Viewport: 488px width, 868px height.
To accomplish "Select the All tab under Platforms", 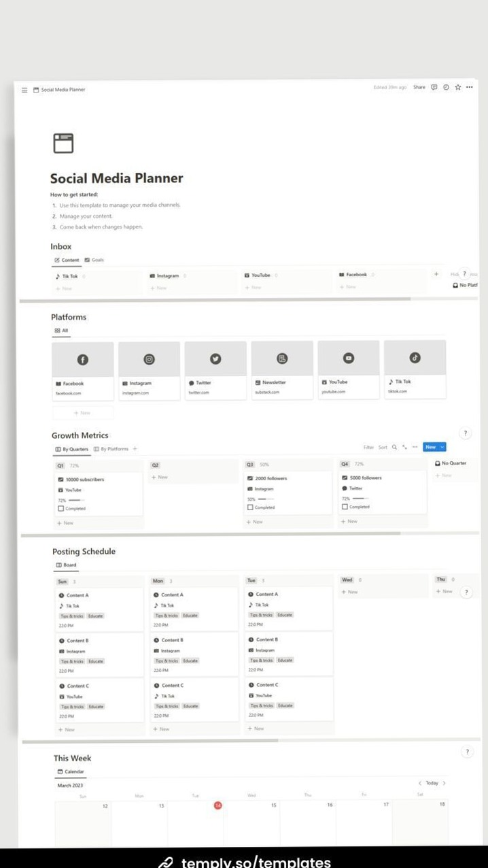I will pyautogui.click(x=61, y=331).
